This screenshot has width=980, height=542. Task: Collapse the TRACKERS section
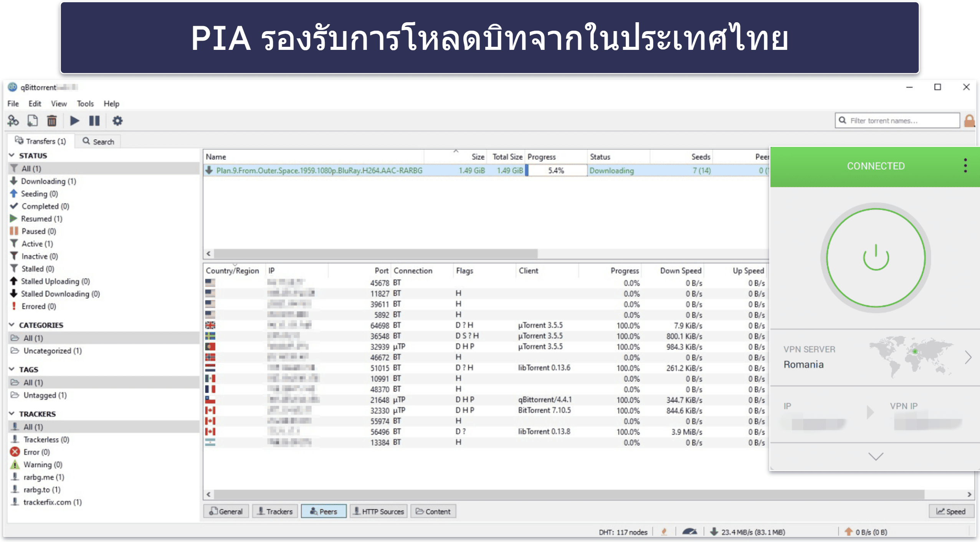point(12,414)
